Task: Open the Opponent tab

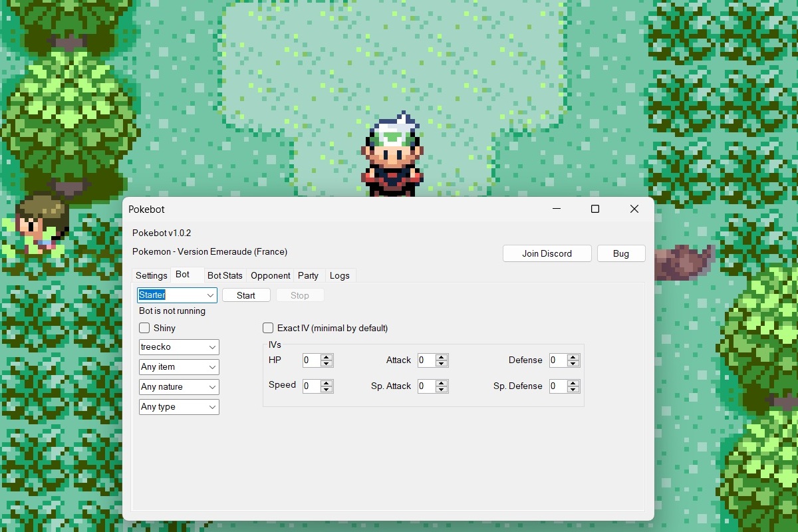Action: click(271, 275)
